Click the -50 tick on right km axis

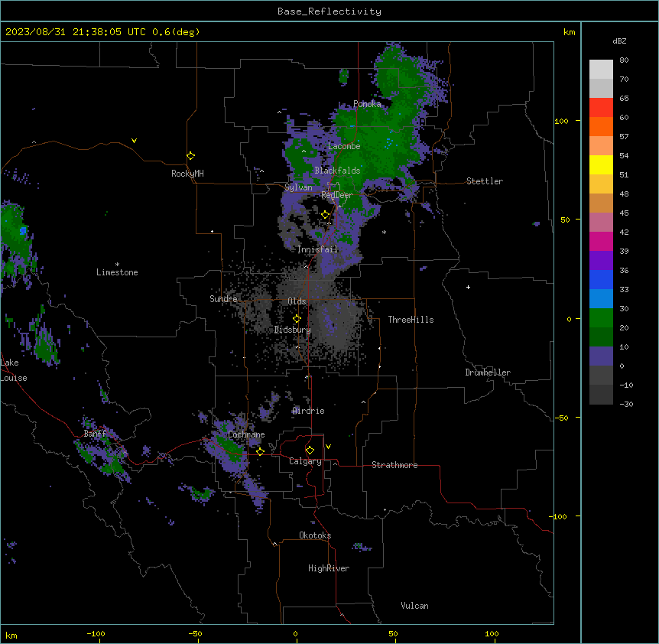coord(561,418)
